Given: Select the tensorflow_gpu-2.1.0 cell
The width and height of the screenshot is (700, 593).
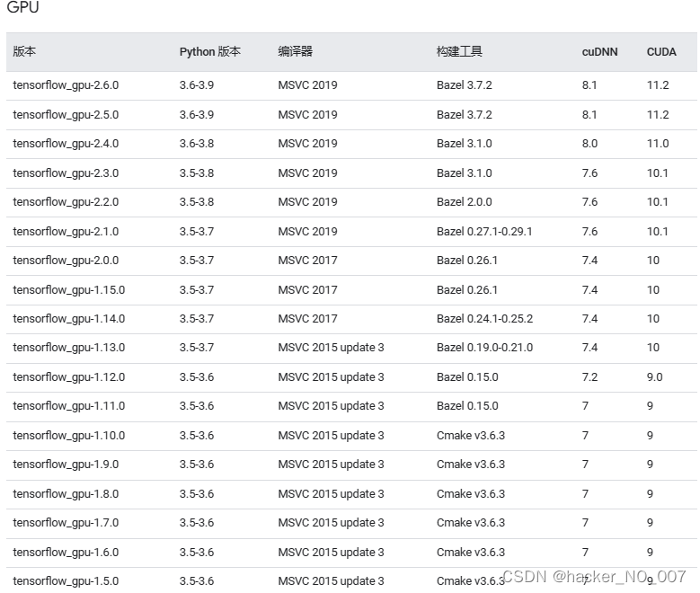Looking at the screenshot, I should [66, 232].
